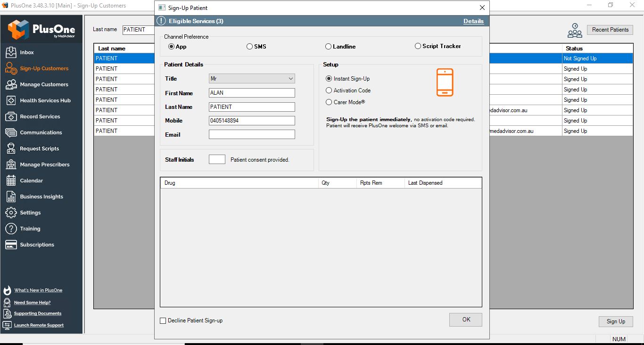Click the Sign Up button
The image size is (644, 345).
point(616,321)
